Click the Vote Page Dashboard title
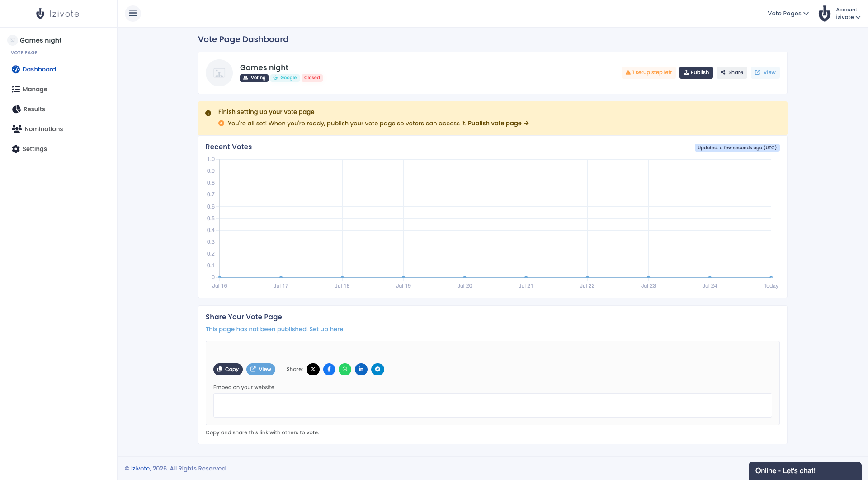Image resolution: width=868 pixels, height=480 pixels. (243, 39)
